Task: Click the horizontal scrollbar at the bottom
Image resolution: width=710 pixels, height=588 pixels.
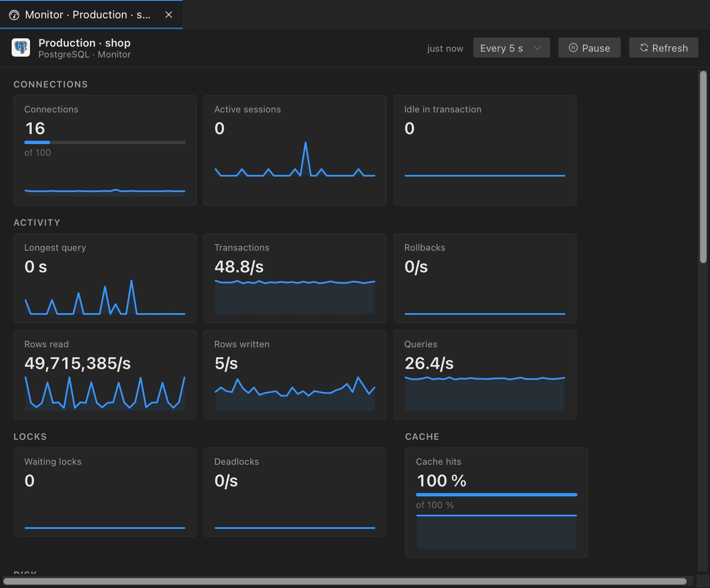Action: [x=345, y=581]
